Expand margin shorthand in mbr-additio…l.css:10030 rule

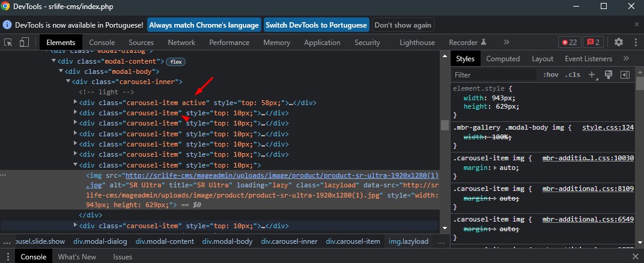tap(496, 168)
